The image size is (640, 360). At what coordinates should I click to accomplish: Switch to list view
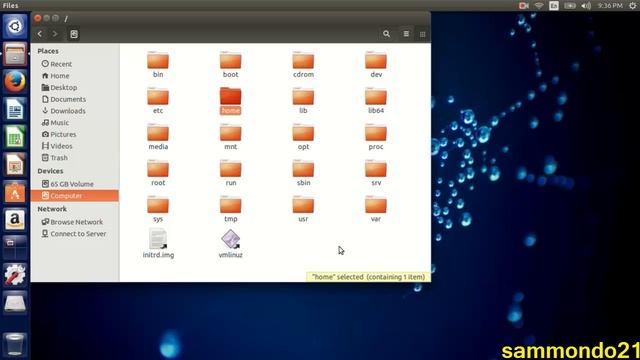pos(406,34)
